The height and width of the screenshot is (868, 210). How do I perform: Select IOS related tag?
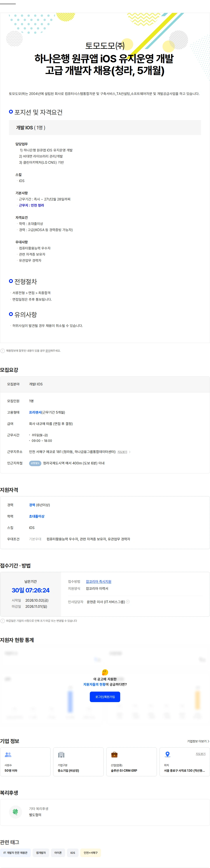(73, 853)
